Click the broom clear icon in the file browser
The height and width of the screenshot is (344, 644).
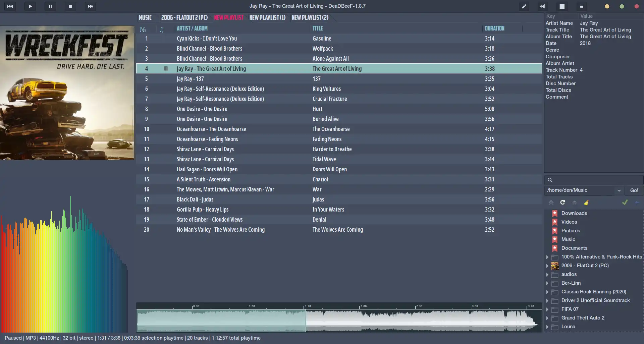586,202
